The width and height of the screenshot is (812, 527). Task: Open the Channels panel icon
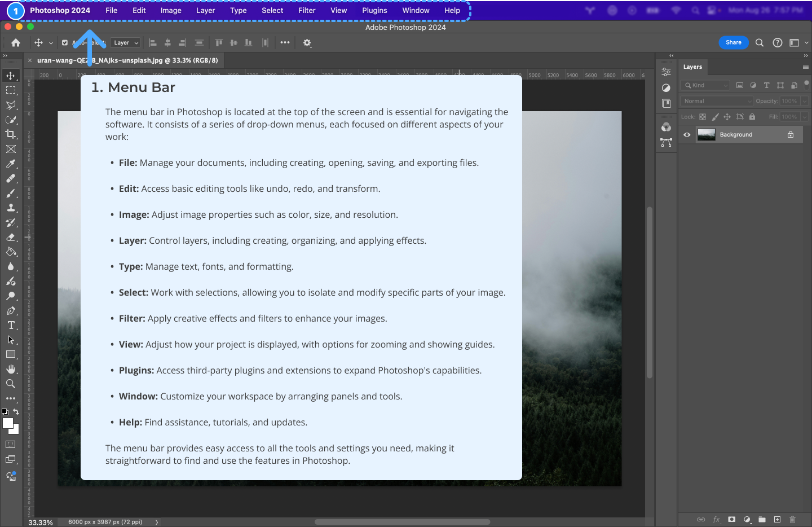[666, 127]
